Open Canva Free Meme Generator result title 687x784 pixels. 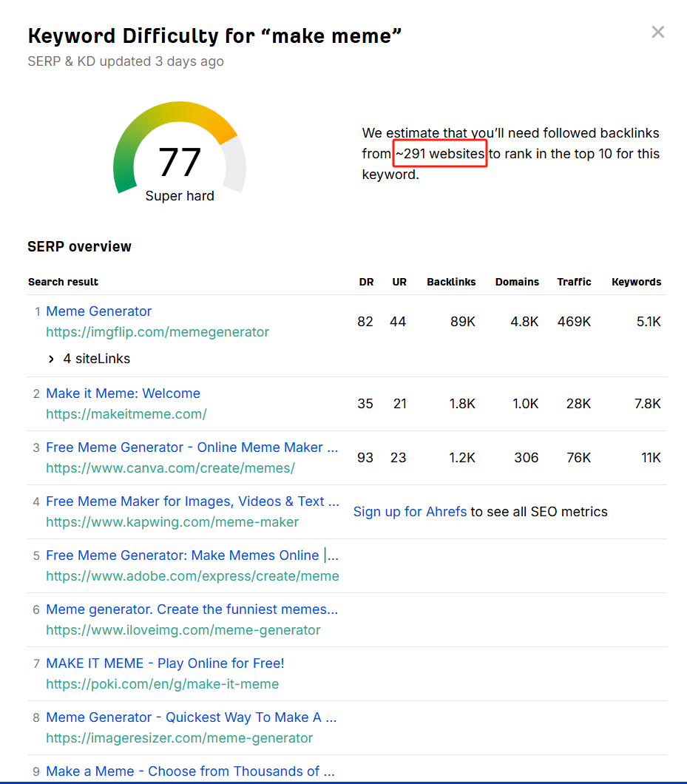(x=192, y=447)
